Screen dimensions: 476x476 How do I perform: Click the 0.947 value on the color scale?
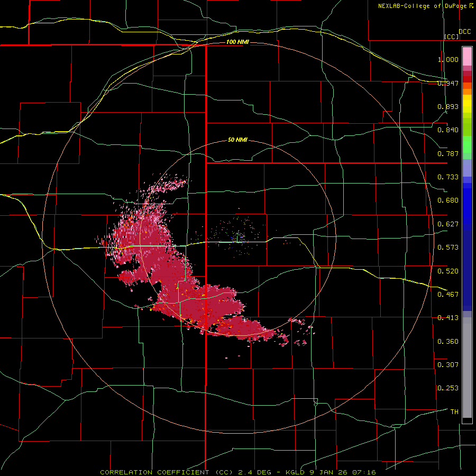coord(448,83)
